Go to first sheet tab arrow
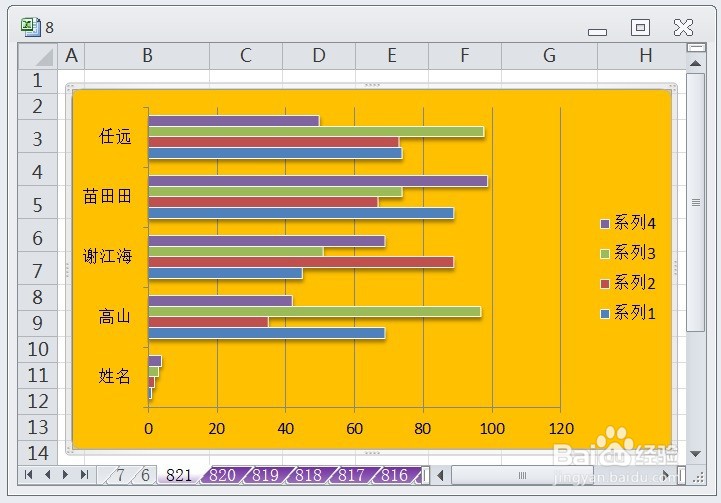 click(x=29, y=474)
